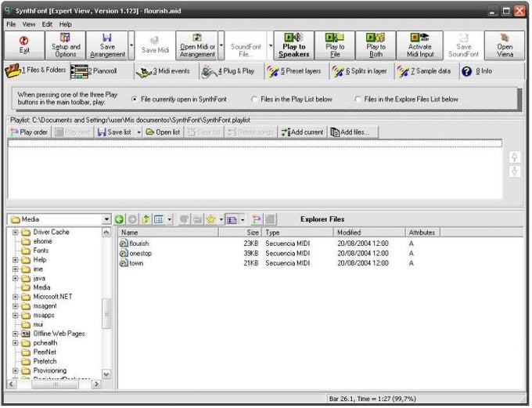The width and height of the screenshot is (532, 408).
Task: Open the view style dropdown arrow
Action: [x=170, y=219]
